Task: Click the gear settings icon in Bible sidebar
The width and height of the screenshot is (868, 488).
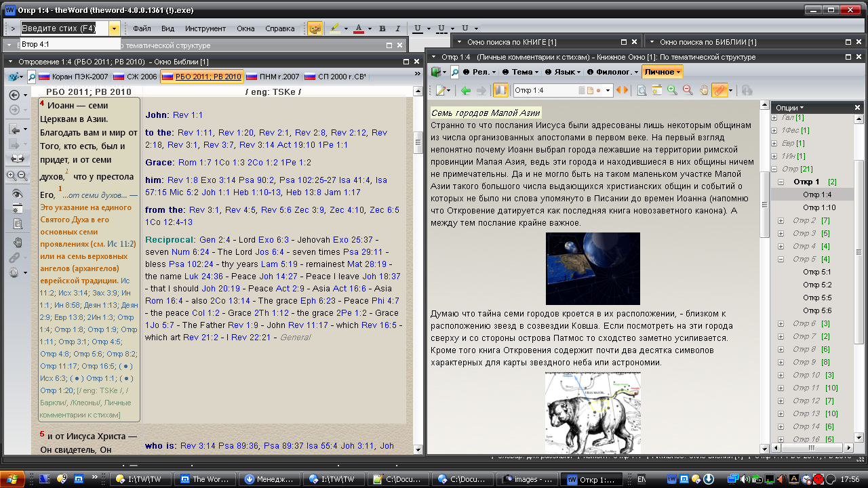Action: tap(14, 273)
